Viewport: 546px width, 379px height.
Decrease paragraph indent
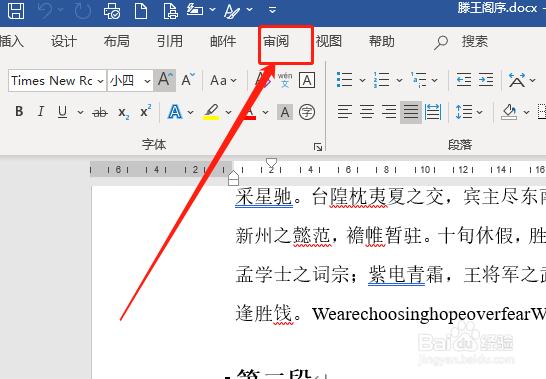464,80
